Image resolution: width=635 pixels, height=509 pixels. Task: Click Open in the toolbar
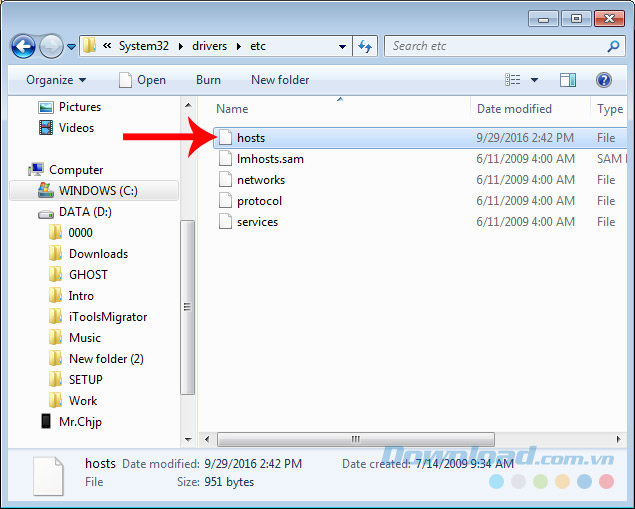click(142, 80)
